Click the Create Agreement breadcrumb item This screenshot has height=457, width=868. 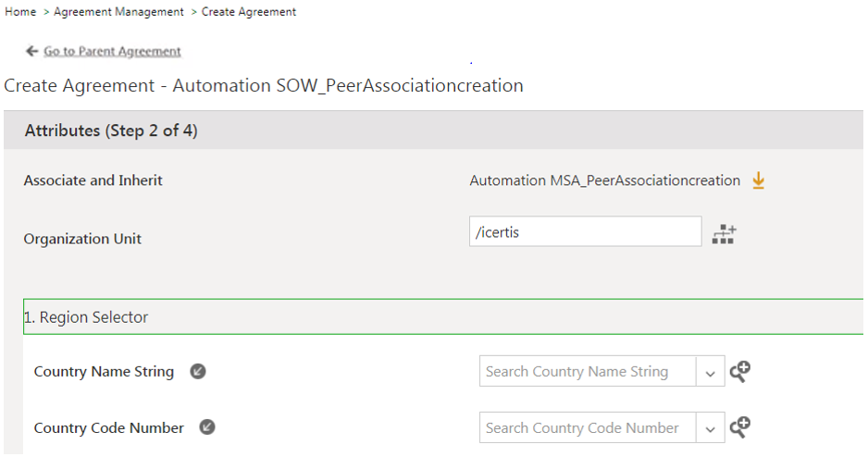pos(249,12)
